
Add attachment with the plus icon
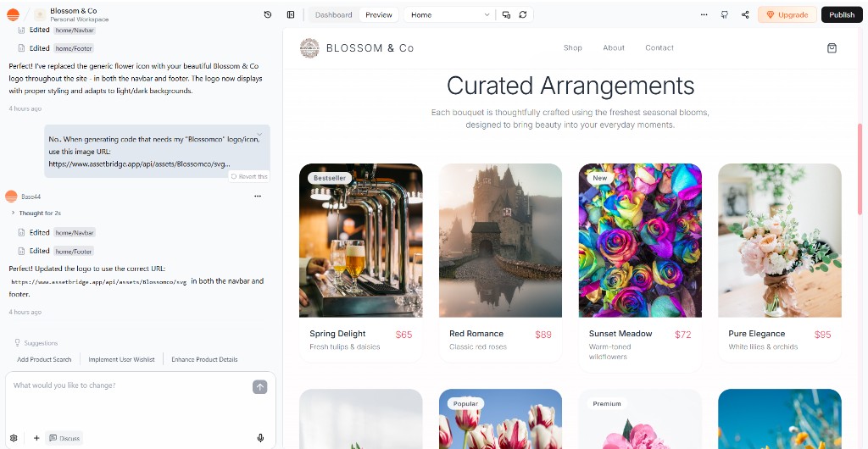tap(36, 438)
